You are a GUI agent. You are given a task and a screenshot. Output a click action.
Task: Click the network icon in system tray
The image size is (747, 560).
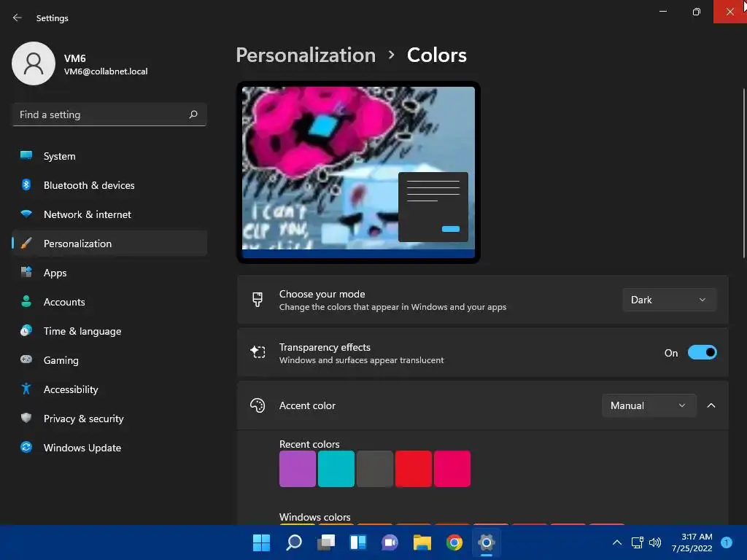pyautogui.click(x=637, y=542)
